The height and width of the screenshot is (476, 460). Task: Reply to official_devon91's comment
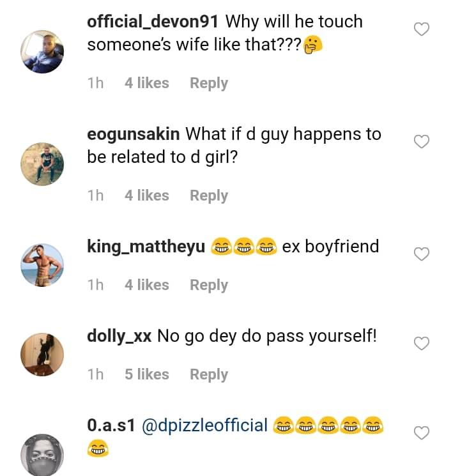209,83
